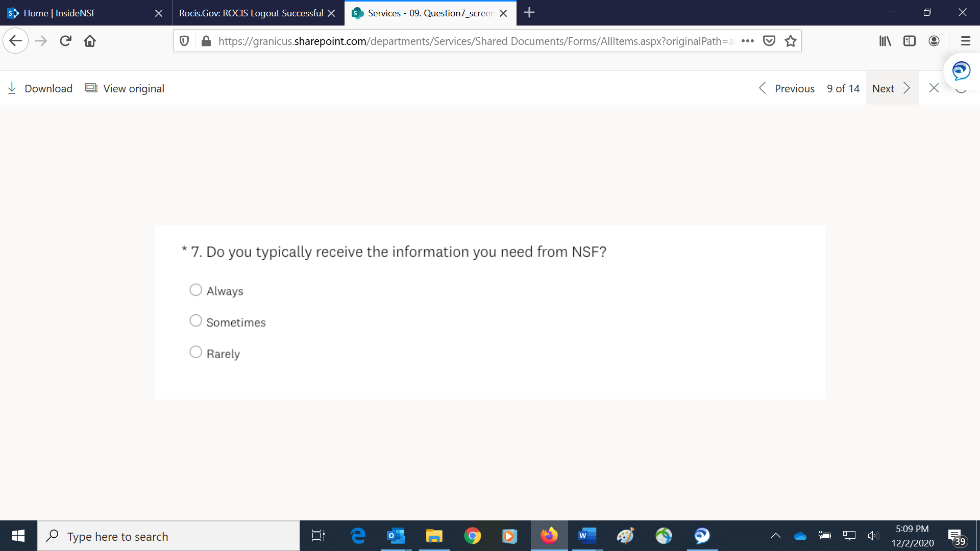Screen dimensions: 980x551
Task: Click the URL address bar
Action: [475, 41]
